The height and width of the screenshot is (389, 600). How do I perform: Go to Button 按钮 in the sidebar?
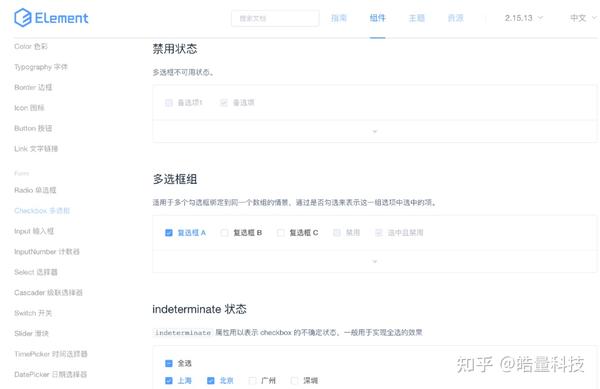coord(33,128)
